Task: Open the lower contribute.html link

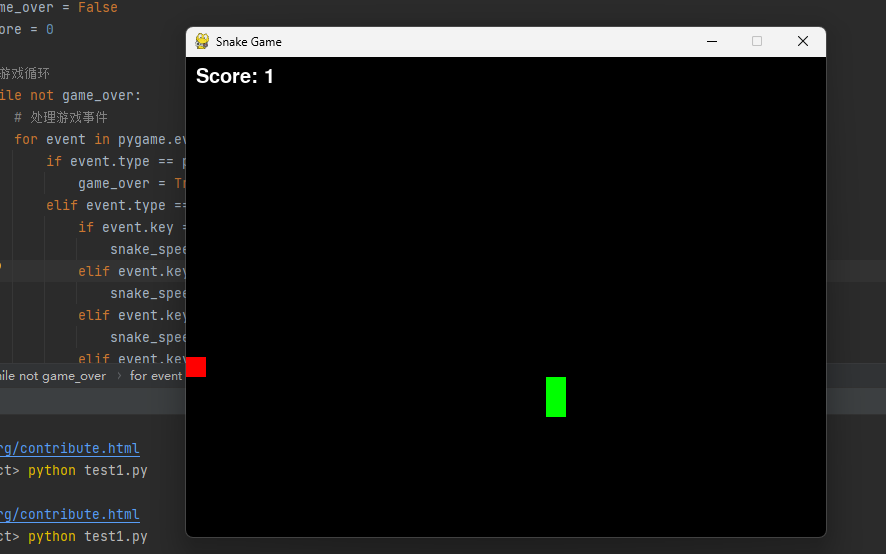Action: pos(70,515)
